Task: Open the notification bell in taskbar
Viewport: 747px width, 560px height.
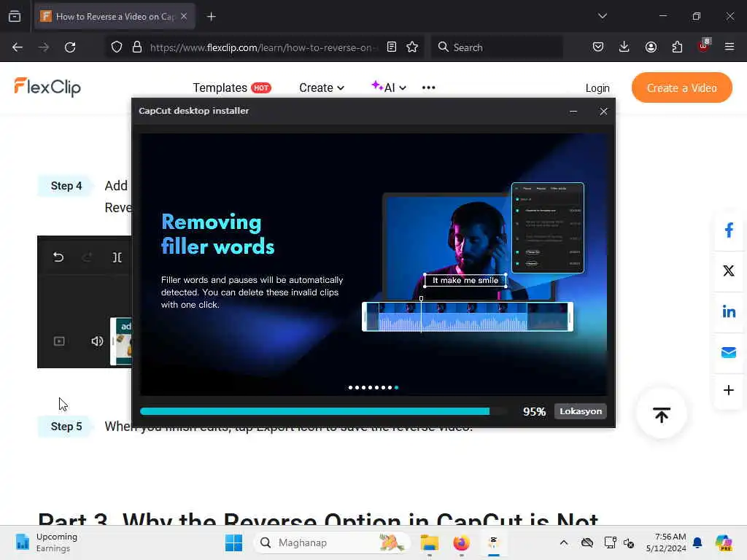Action: (697, 542)
